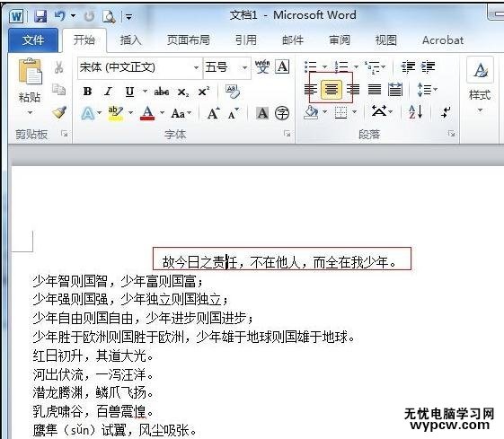Grow the font size
504x439 pixels.
point(214,113)
